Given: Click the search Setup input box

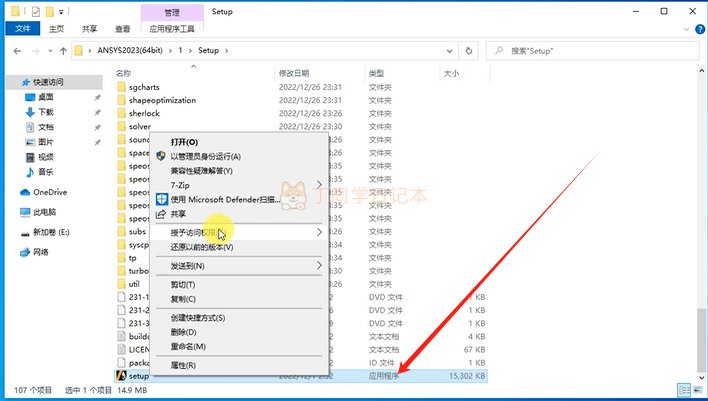Looking at the screenshot, I should [x=592, y=51].
